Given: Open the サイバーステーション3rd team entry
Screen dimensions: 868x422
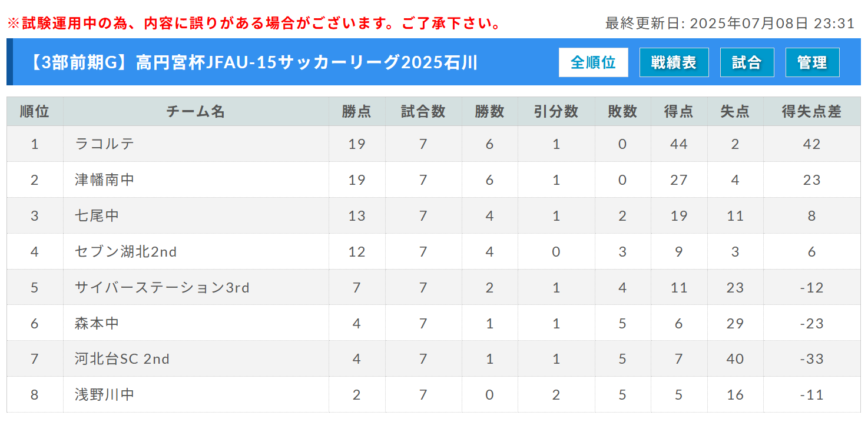Looking at the screenshot, I should tap(162, 287).
